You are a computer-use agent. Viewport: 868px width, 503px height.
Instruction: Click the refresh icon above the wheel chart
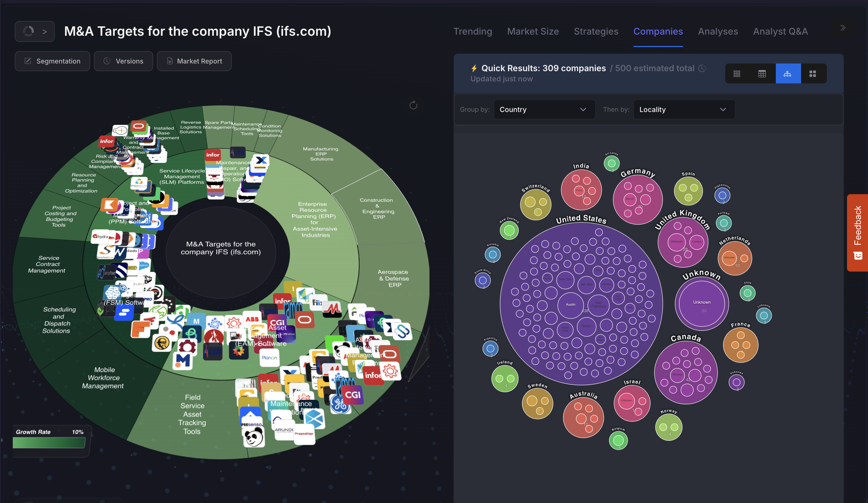click(413, 105)
